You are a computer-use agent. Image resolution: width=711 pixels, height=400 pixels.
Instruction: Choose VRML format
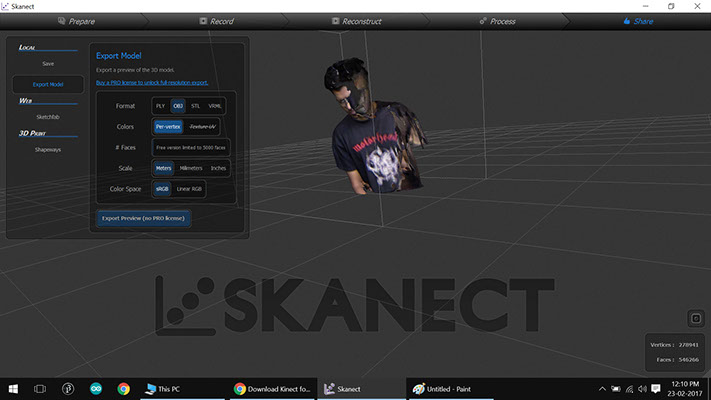click(215, 106)
